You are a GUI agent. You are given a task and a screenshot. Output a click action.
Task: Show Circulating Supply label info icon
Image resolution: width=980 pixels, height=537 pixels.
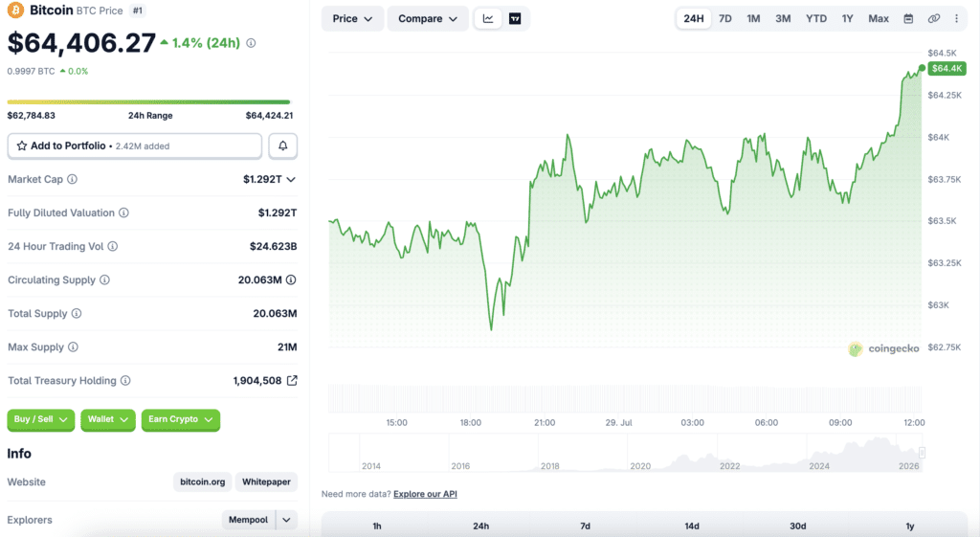tap(104, 280)
